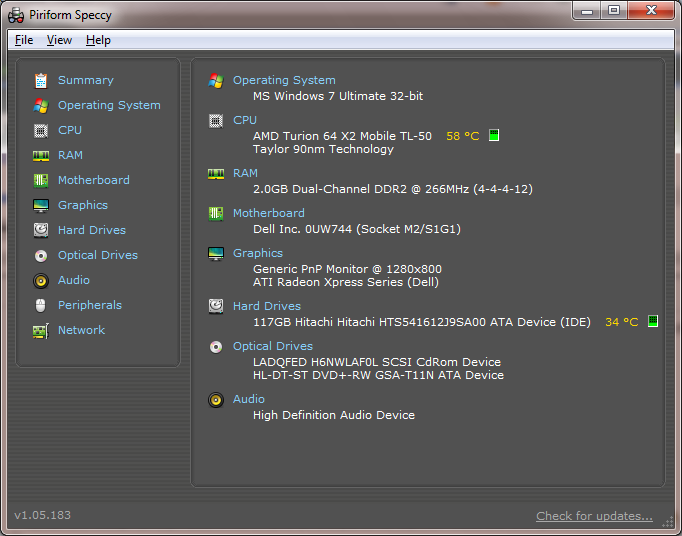Open the Help menu
The width and height of the screenshot is (682, 536).
point(98,40)
